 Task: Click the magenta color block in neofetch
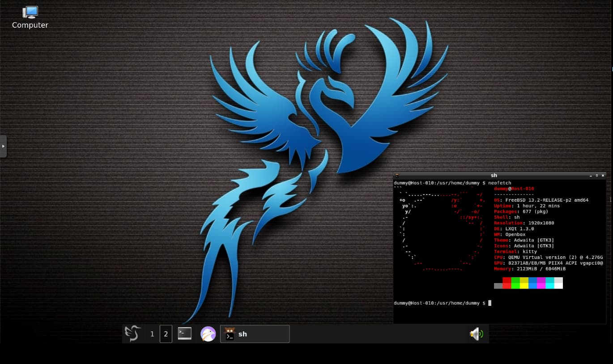click(541, 283)
